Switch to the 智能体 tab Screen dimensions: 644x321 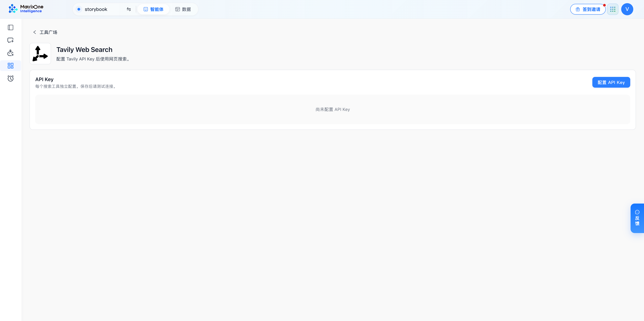click(153, 9)
